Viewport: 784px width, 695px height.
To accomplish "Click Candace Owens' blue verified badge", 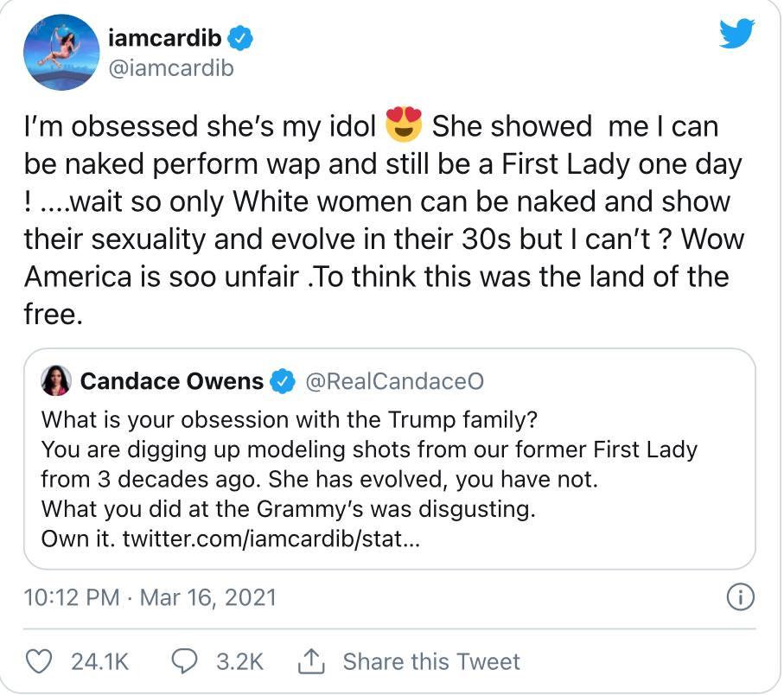I will coord(284,381).
